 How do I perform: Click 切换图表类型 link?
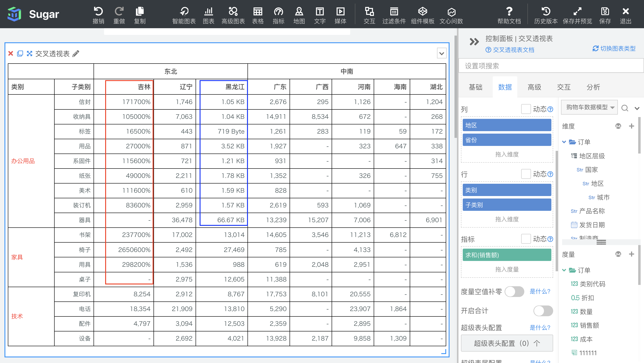click(614, 49)
